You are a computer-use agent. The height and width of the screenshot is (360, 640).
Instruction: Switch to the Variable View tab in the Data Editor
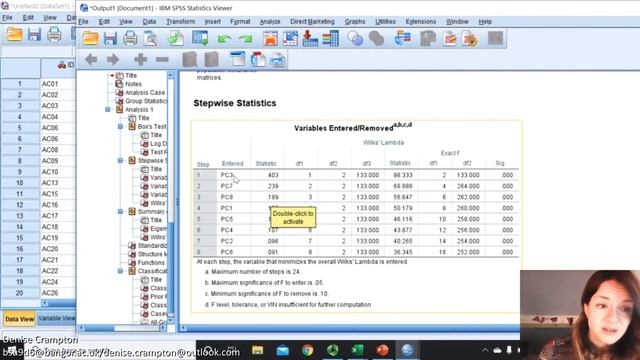point(56,318)
